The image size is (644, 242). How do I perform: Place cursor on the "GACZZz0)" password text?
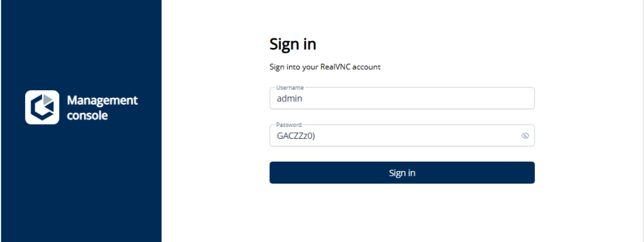pos(296,135)
